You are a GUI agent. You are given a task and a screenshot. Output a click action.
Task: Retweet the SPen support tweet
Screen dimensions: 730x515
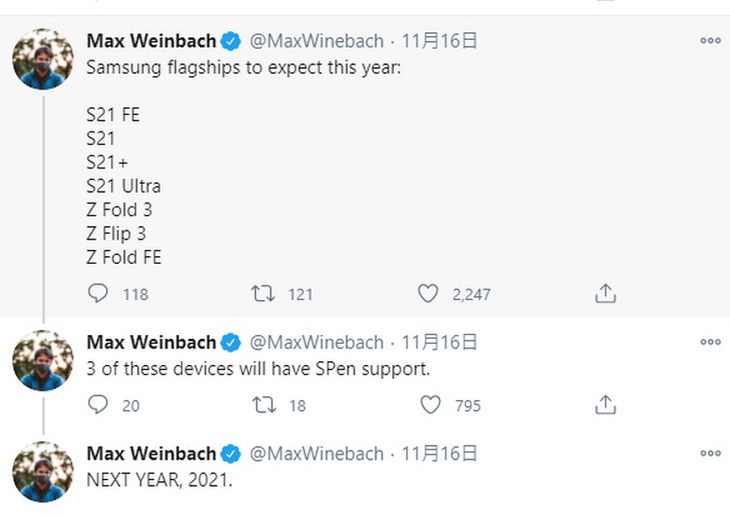coord(263,405)
